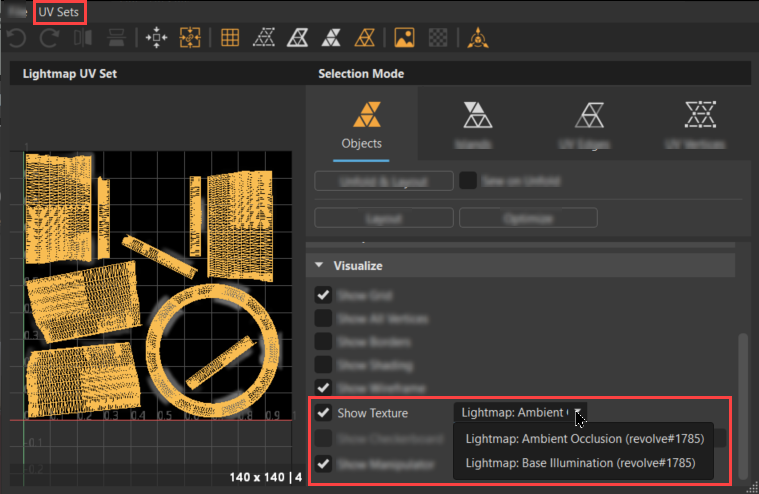Viewport: 759px width, 494px height.
Task: Click the orange grid icon in toolbar
Action: pos(230,37)
